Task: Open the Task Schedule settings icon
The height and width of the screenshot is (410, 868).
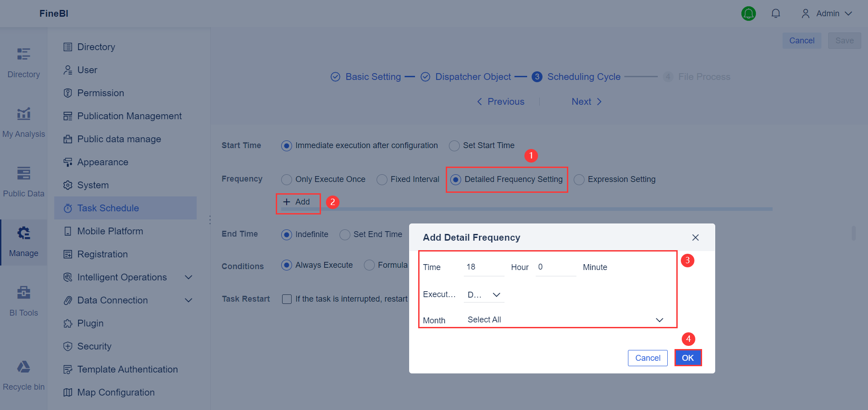Action: tap(68, 208)
